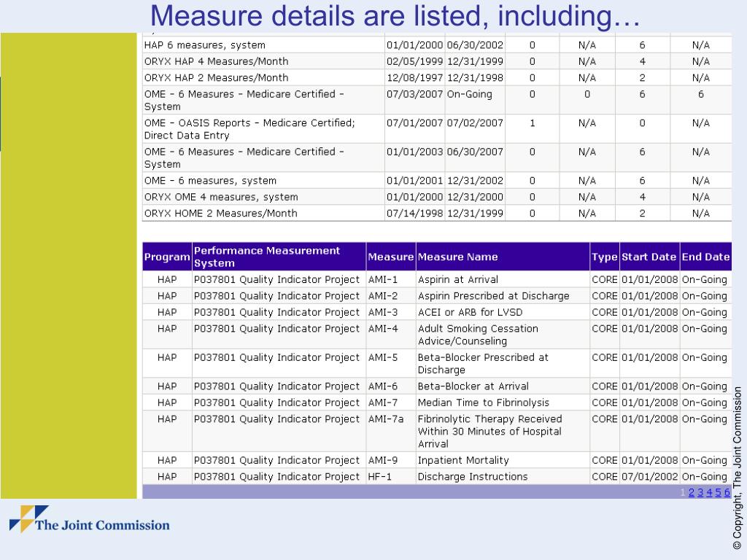Click On-Going end date in AMI-7 row

point(705,402)
